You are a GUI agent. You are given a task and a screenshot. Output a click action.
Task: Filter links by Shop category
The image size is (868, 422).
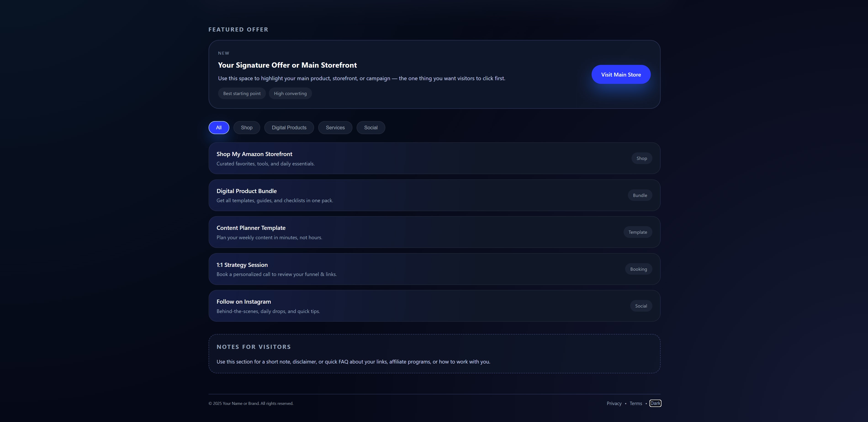[246, 127]
